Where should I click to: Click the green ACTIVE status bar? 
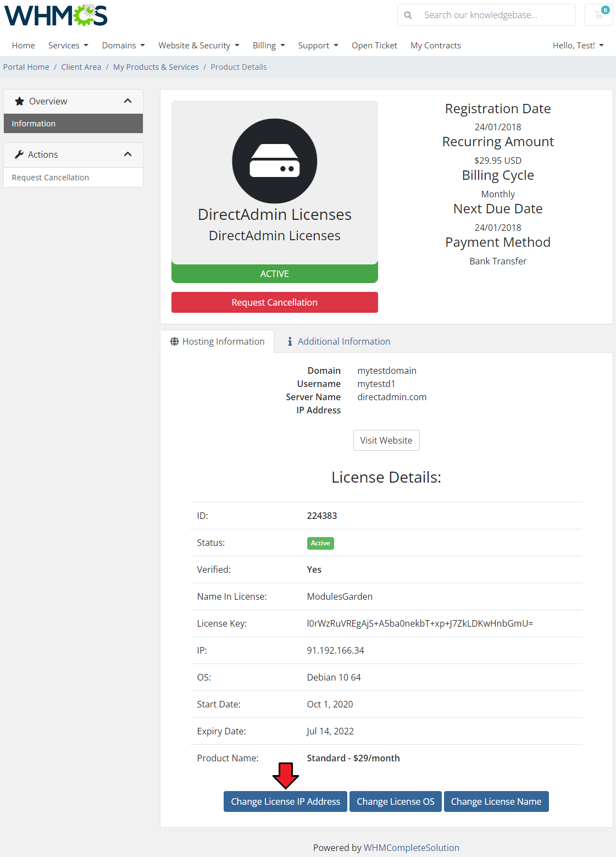click(x=275, y=274)
